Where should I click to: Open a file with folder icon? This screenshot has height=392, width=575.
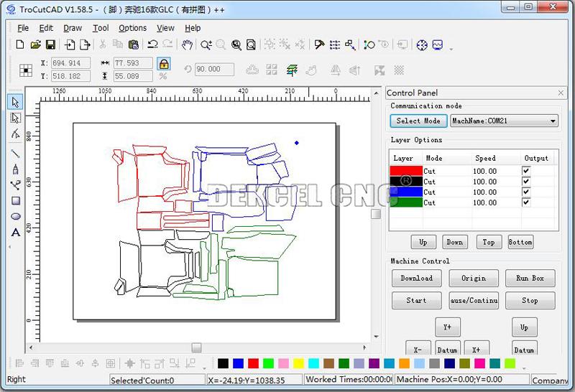click(35, 45)
